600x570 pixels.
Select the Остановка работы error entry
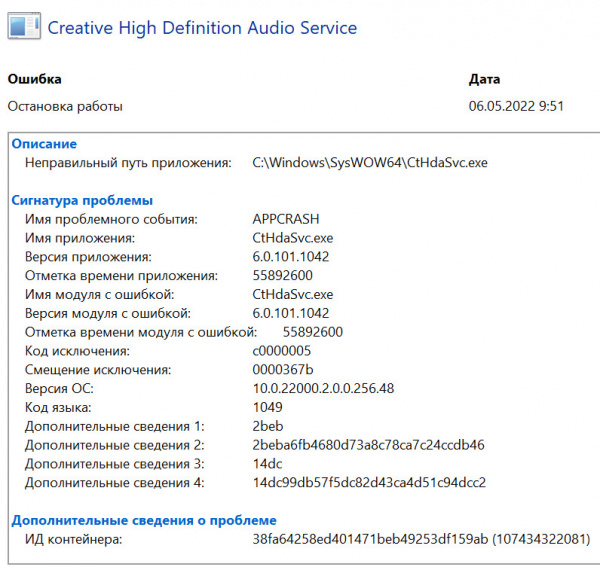[x=65, y=105]
